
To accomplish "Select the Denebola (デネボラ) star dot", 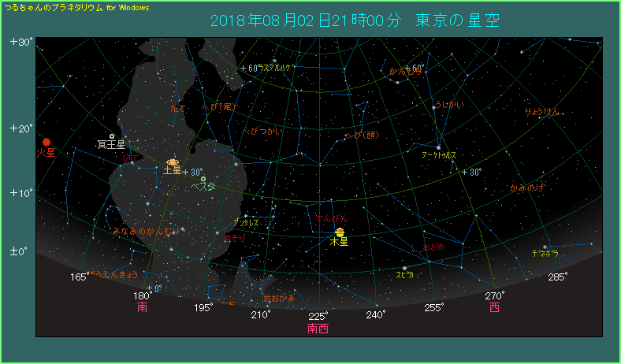I will tap(544, 247).
